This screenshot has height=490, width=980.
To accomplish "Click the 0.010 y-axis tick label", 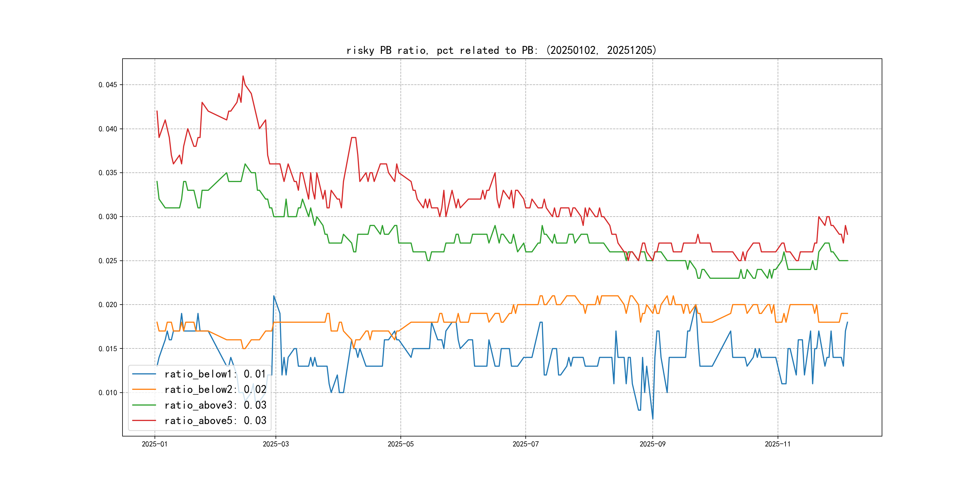I will [x=108, y=393].
